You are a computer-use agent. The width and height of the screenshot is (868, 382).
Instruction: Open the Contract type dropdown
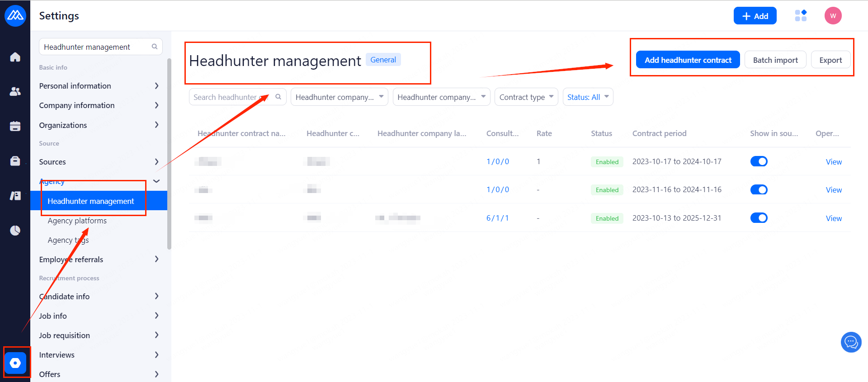point(526,97)
